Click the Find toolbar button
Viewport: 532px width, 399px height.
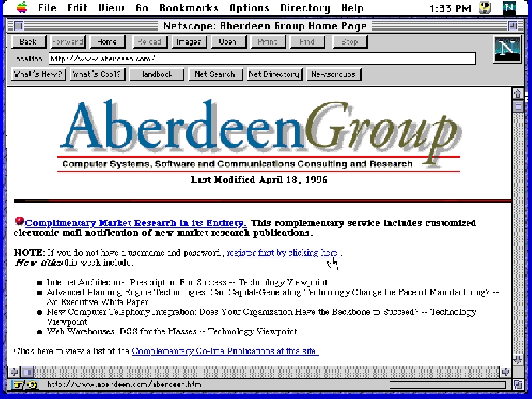tap(307, 42)
